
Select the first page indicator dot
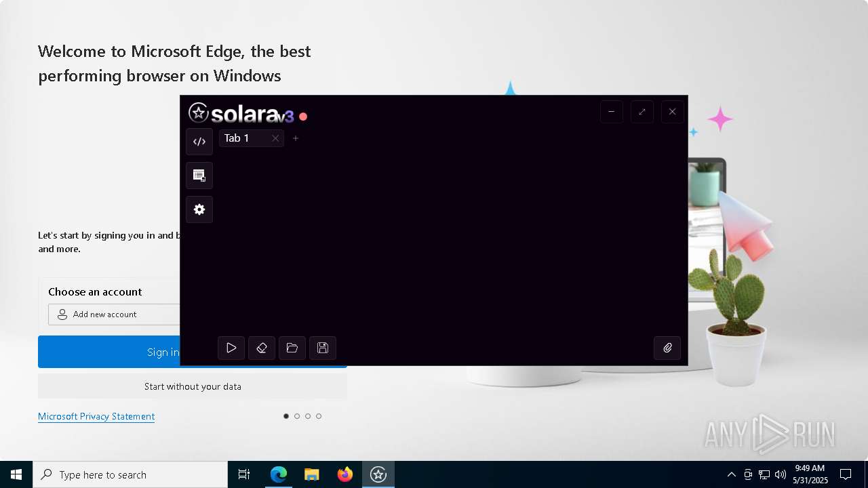coord(286,416)
